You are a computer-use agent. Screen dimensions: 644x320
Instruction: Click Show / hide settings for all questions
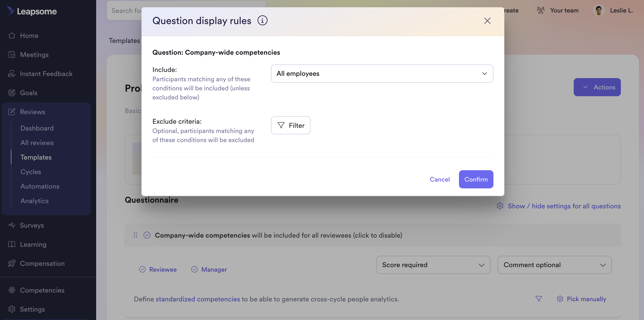(564, 206)
